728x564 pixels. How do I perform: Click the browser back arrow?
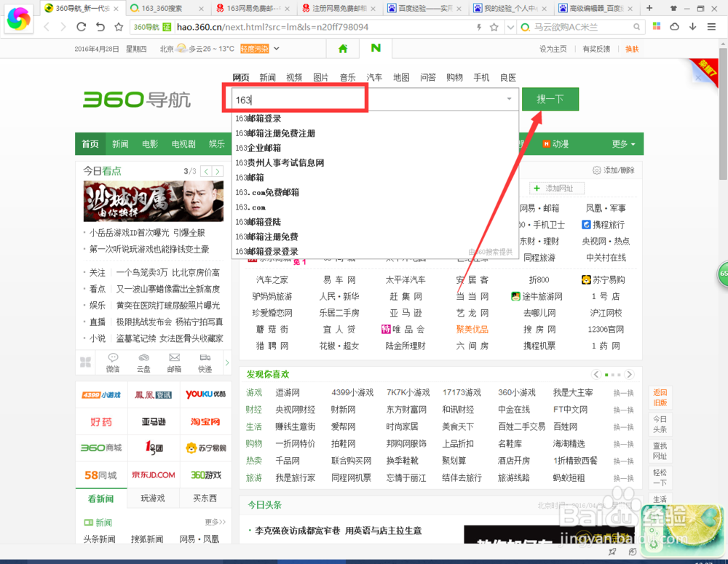(47, 27)
